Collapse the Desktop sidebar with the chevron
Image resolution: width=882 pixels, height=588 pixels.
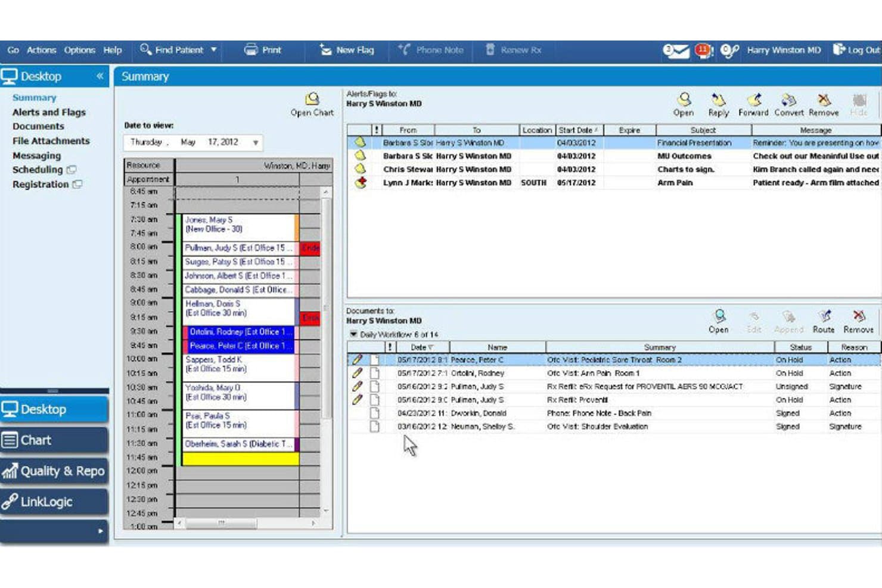tap(100, 76)
